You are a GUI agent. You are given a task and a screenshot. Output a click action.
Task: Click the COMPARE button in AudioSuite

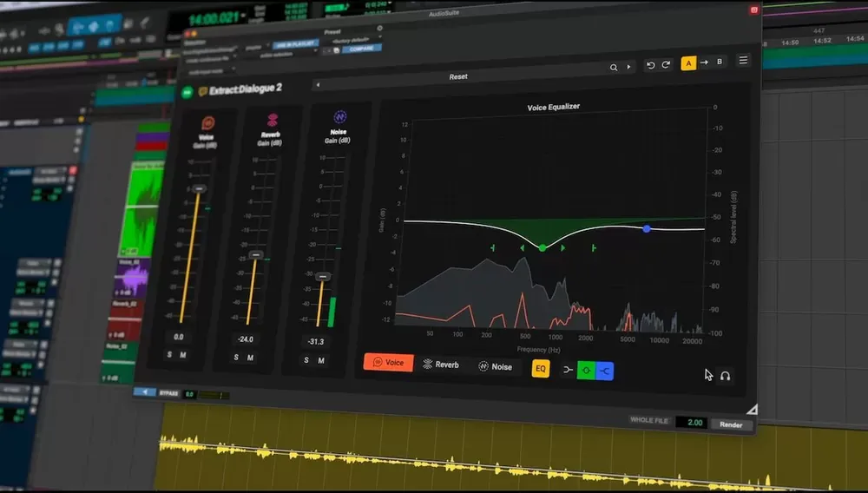point(361,49)
